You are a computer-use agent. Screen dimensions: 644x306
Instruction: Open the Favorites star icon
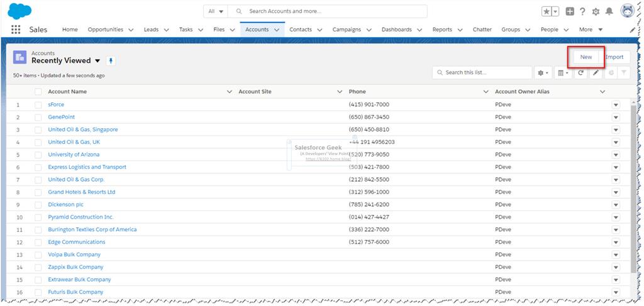547,11
